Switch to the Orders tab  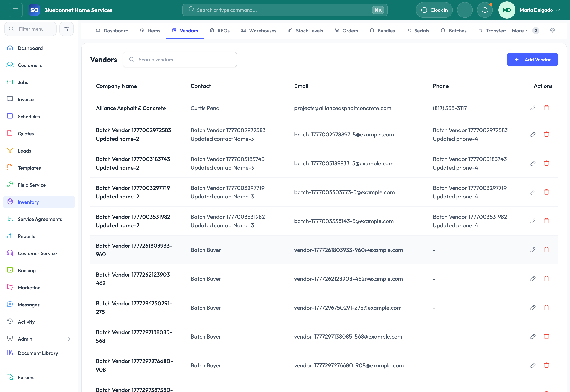pos(346,31)
